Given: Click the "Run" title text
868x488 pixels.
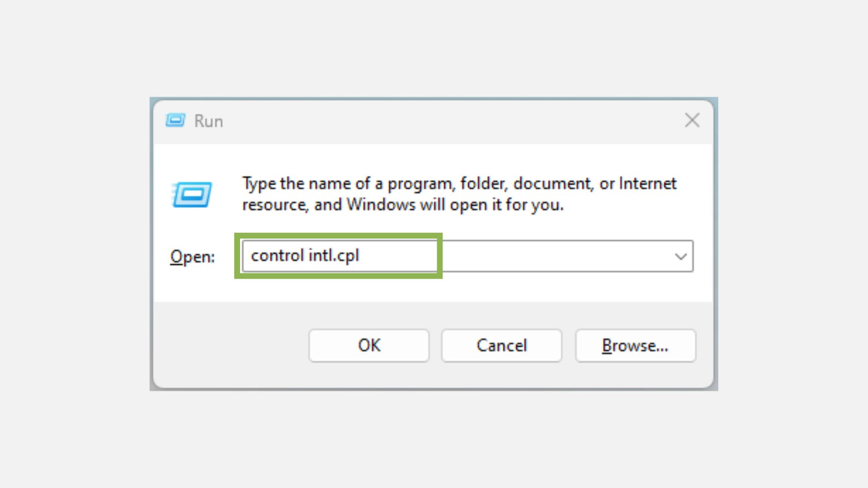Looking at the screenshot, I should (x=208, y=121).
